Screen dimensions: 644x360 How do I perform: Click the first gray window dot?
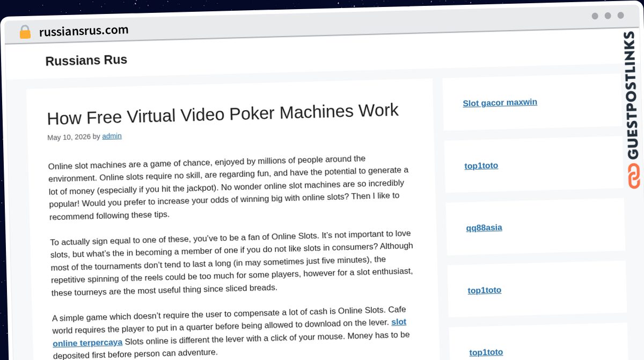[x=595, y=16]
